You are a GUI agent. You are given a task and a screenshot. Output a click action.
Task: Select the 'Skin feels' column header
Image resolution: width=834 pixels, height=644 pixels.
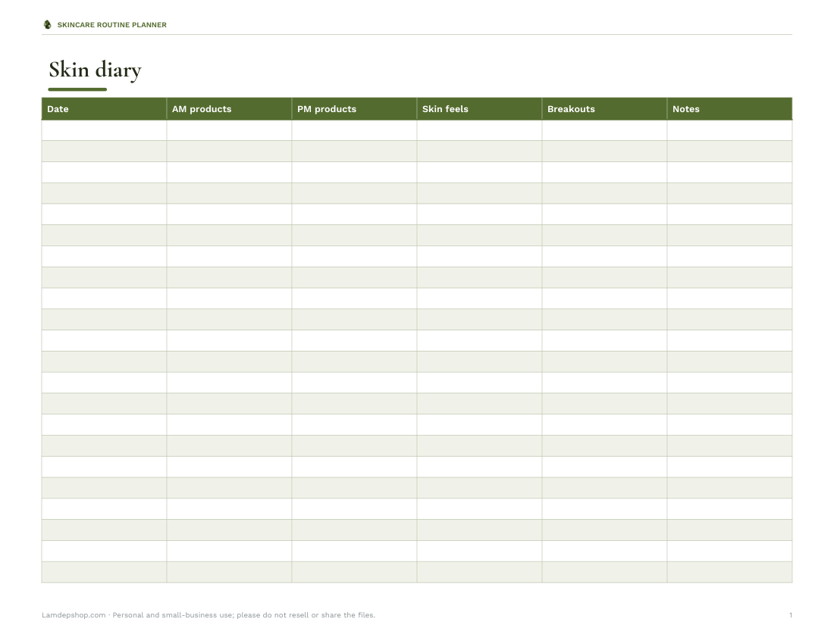point(479,109)
